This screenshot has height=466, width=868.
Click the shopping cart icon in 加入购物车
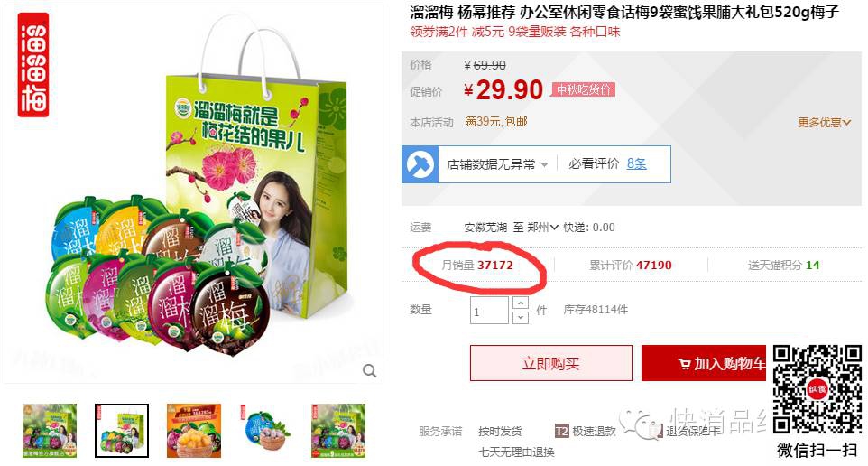click(684, 364)
